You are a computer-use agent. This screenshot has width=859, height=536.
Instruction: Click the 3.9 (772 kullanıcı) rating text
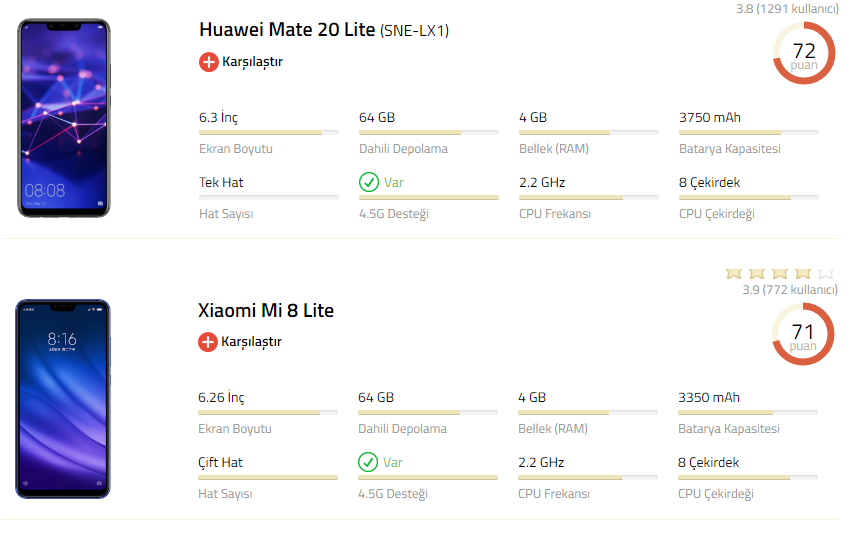click(789, 290)
